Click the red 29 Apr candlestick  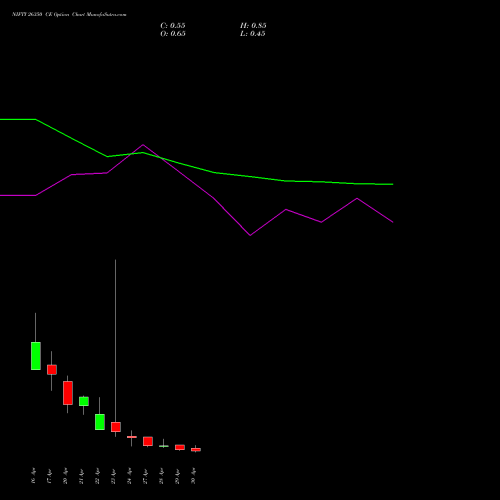180,447
